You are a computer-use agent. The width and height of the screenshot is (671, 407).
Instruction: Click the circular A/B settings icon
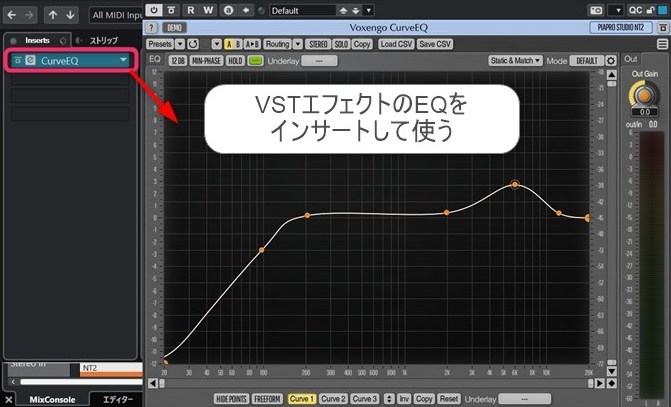[x=229, y=10]
